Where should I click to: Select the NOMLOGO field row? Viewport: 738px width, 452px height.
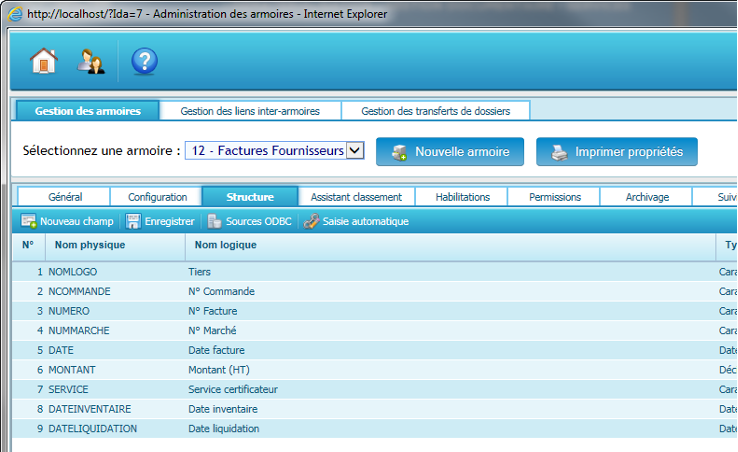pos(73,272)
